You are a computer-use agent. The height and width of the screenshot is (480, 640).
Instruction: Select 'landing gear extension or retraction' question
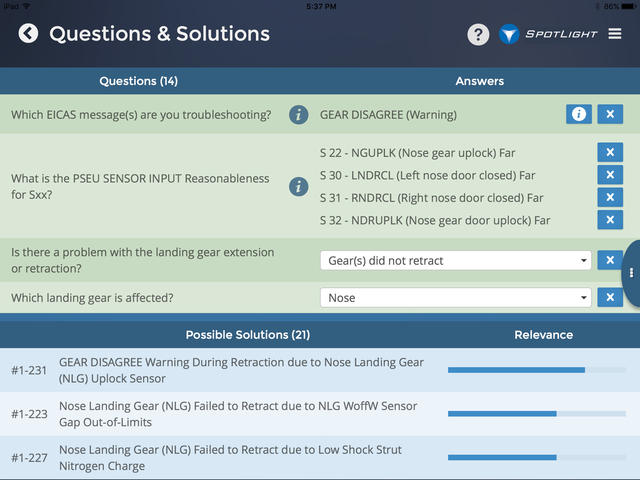[142, 260]
